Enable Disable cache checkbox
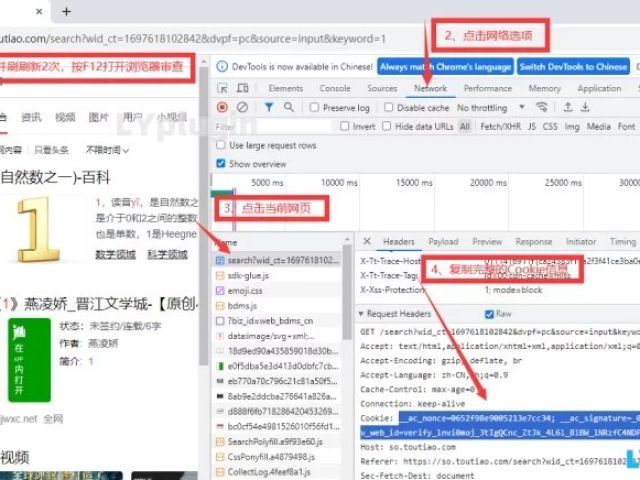The image size is (640, 480). click(x=388, y=107)
